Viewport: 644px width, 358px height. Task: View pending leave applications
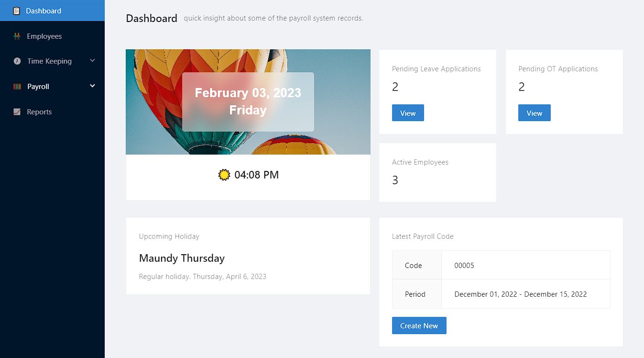point(408,113)
